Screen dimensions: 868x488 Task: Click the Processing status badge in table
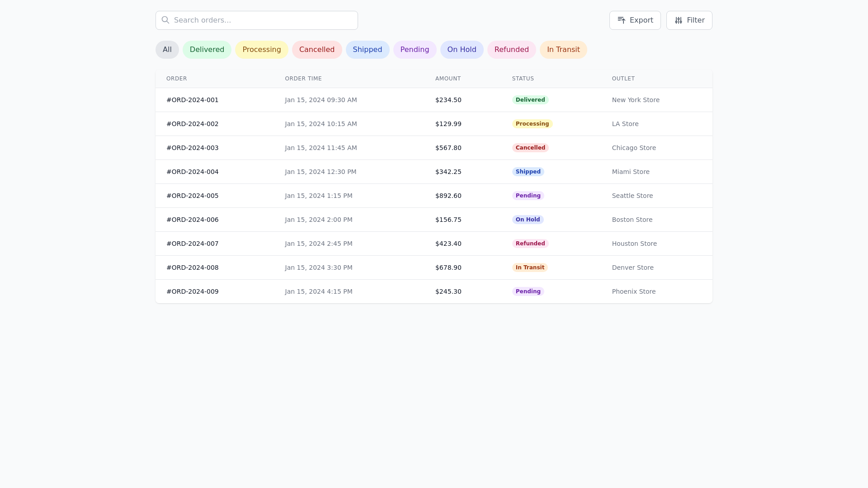pyautogui.click(x=533, y=124)
